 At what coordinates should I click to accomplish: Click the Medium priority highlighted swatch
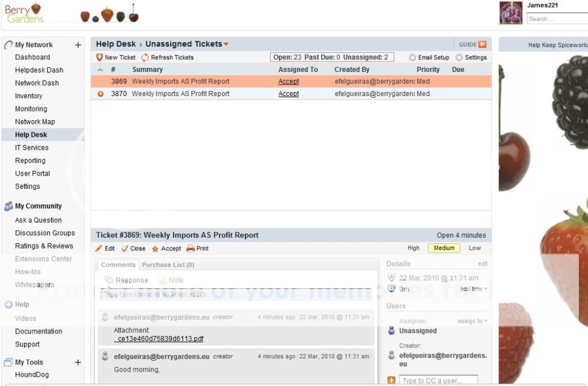click(x=444, y=248)
